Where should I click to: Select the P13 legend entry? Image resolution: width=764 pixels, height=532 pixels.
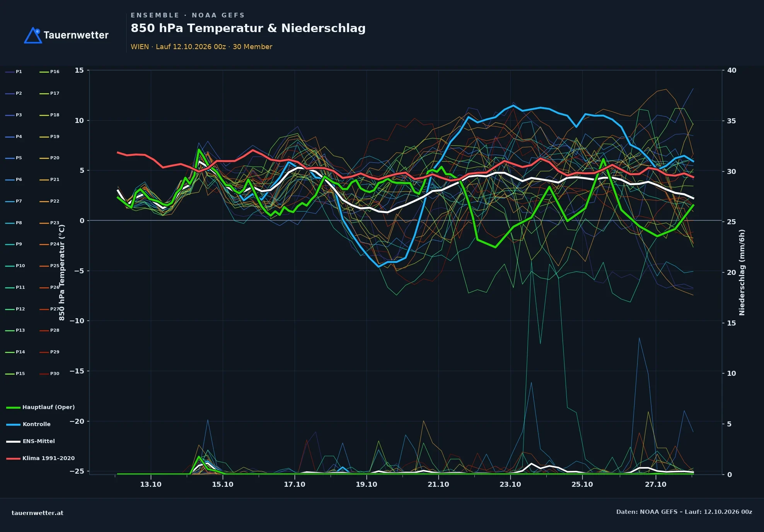(x=15, y=331)
